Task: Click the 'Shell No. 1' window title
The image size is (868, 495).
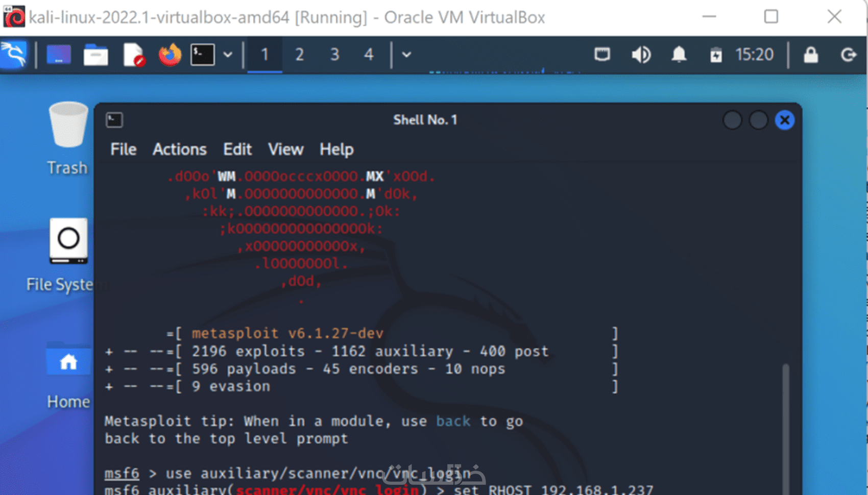Action: [425, 120]
